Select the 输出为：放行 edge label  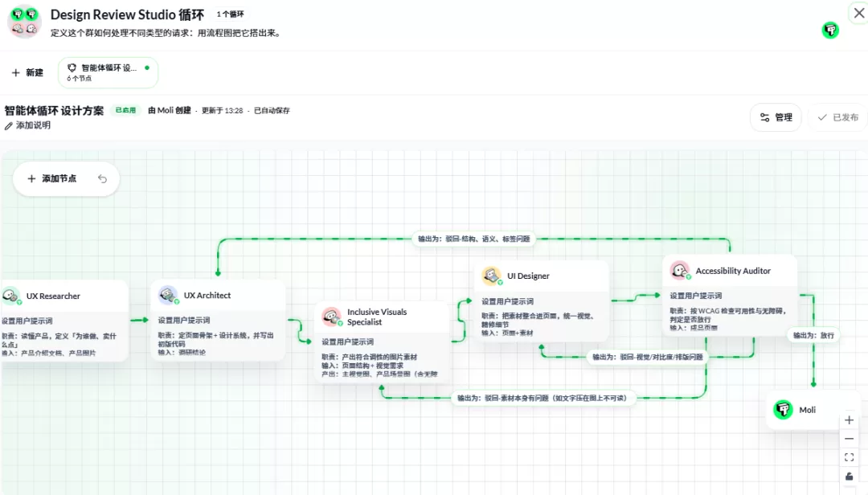[x=813, y=335]
